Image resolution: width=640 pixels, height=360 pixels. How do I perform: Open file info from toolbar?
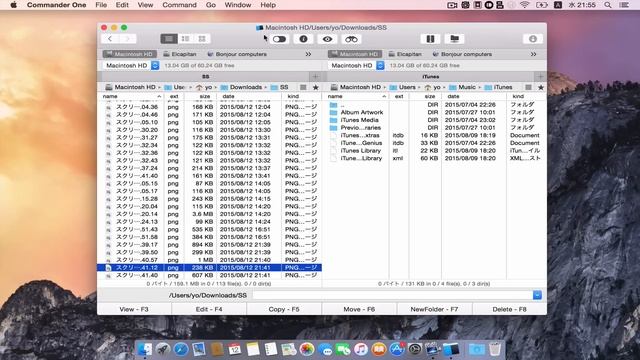click(303, 39)
